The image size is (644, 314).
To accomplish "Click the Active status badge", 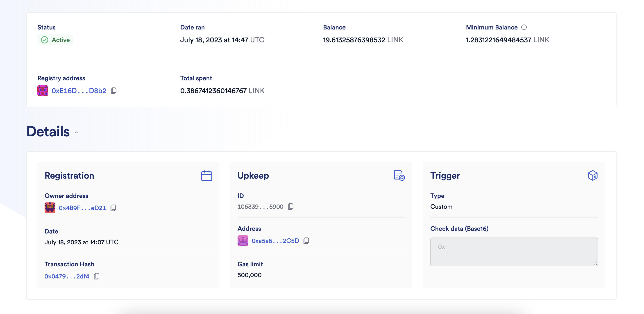I will (55, 40).
